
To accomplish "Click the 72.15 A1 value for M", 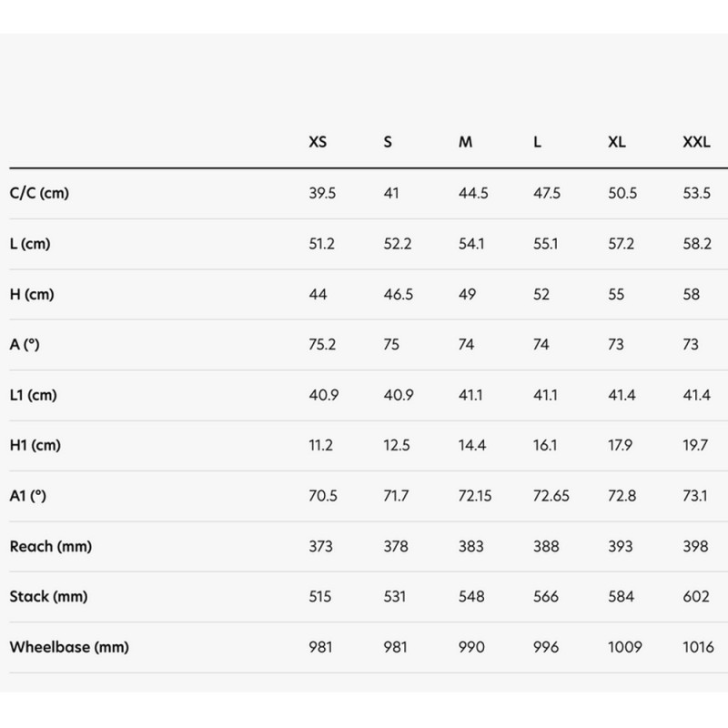I will (474, 496).
